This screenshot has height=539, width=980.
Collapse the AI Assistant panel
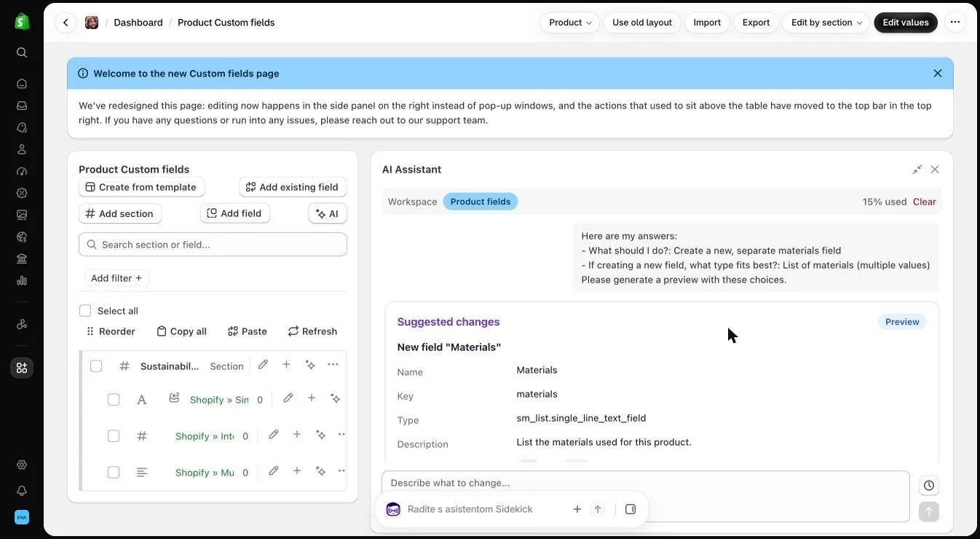point(917,170)
